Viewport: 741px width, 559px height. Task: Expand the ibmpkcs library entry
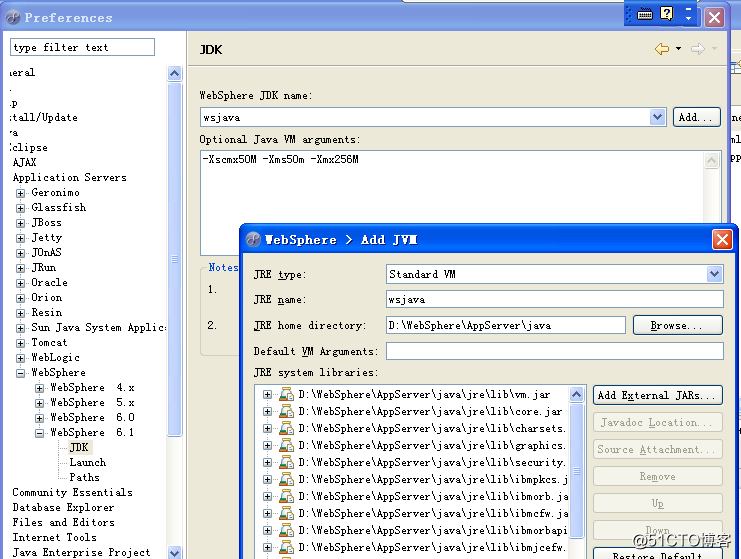click(267, 479)
